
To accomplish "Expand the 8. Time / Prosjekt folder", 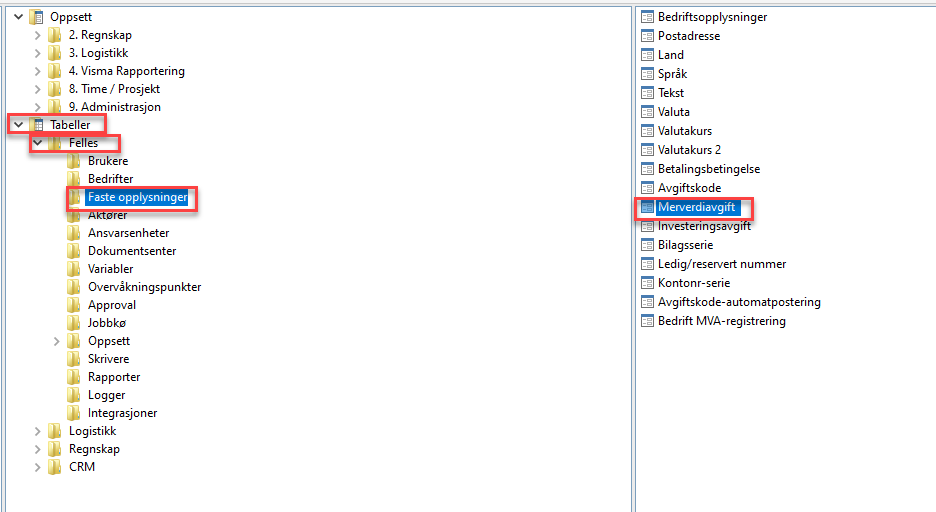I will click(38, 89).
